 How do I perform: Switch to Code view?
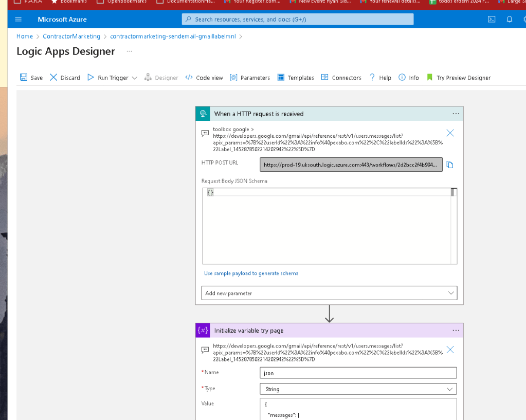(x=204, y=78)
